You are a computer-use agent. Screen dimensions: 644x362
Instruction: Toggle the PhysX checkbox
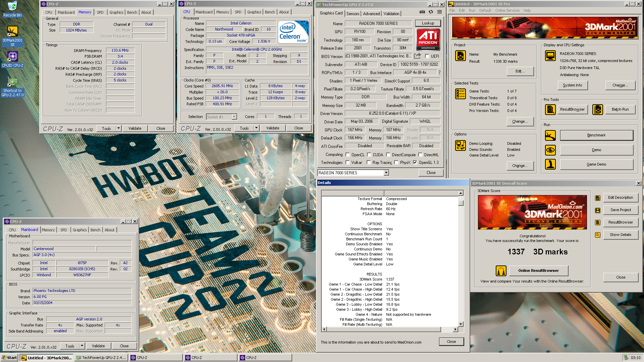396,163
